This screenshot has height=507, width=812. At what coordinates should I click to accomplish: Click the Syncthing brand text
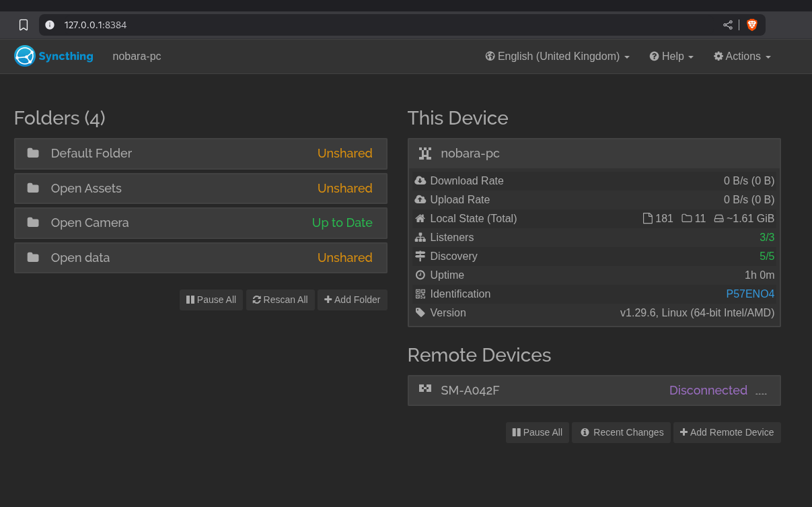point(66,56)
